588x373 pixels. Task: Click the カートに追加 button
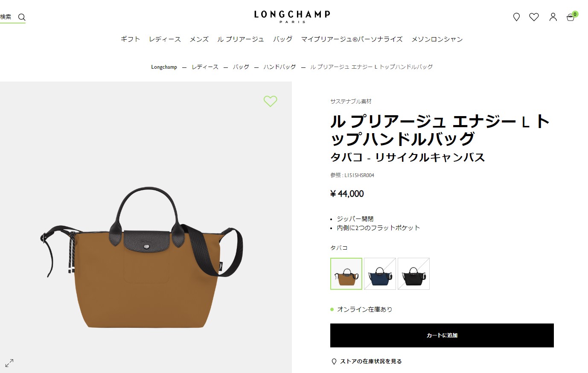[442, 335]
